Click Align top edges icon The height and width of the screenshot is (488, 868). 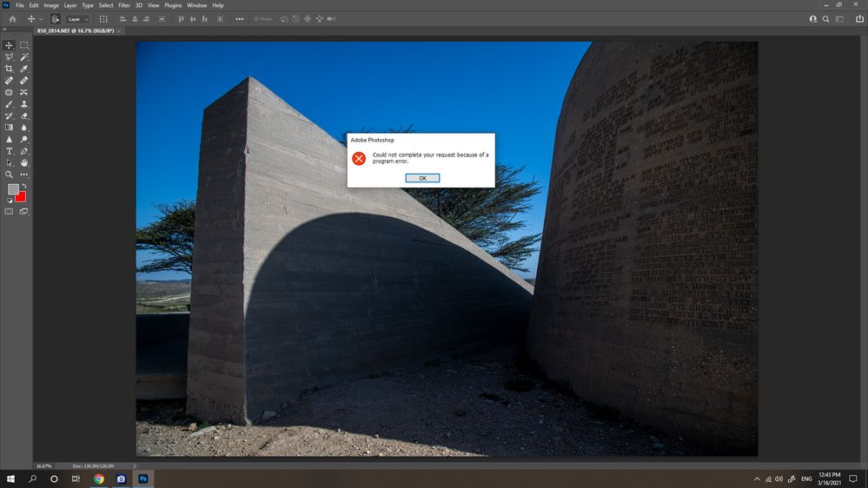point(181,19)
